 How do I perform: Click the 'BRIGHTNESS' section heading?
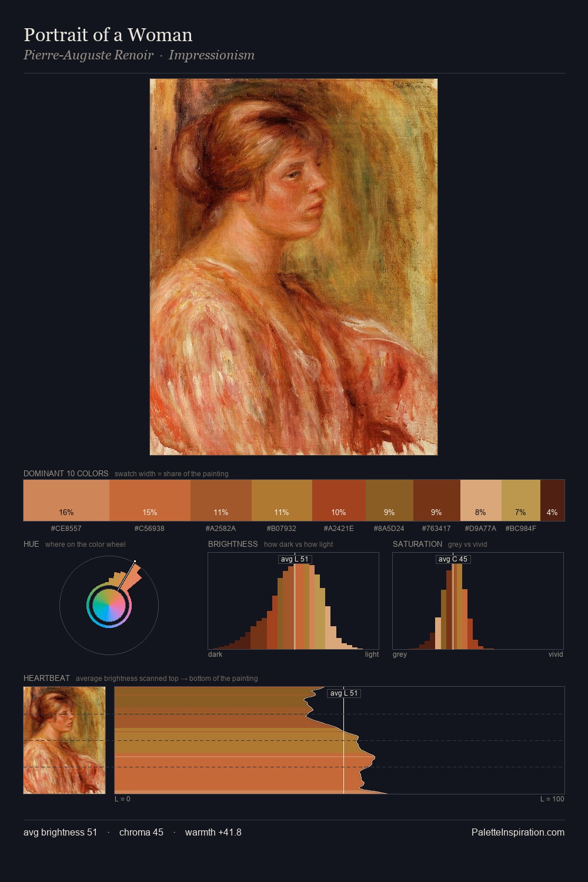[233, 544]
